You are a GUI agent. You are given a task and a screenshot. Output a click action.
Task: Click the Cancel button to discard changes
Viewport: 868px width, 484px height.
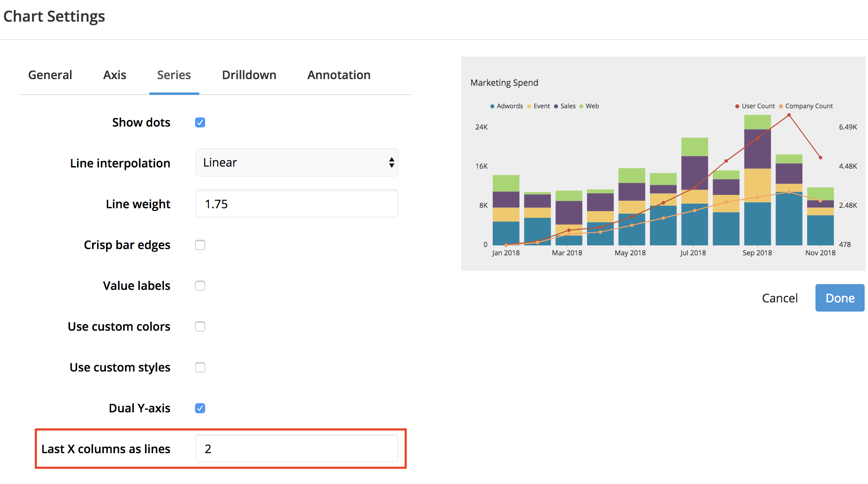tap(780, 297)
